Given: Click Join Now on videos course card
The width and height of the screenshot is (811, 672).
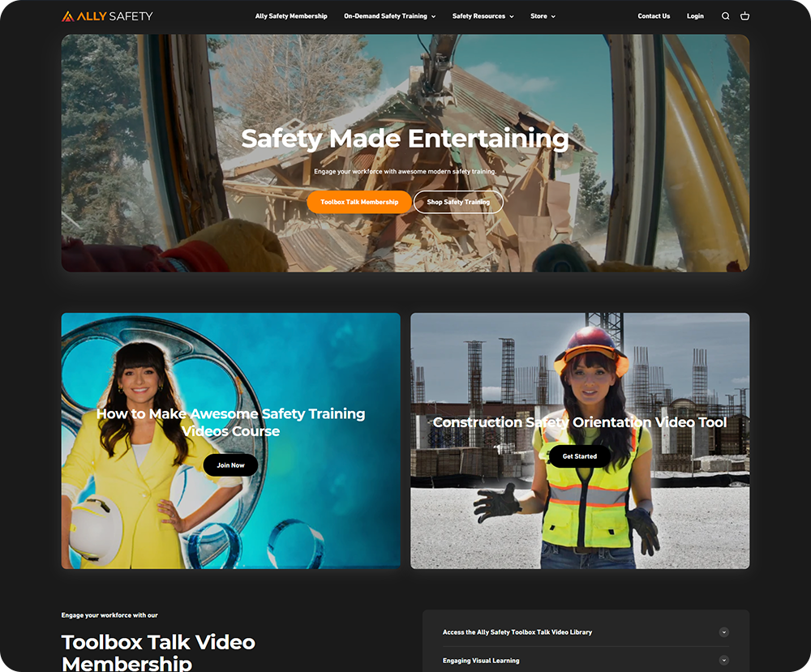Looking at the screenshot, I should [230, 465].
